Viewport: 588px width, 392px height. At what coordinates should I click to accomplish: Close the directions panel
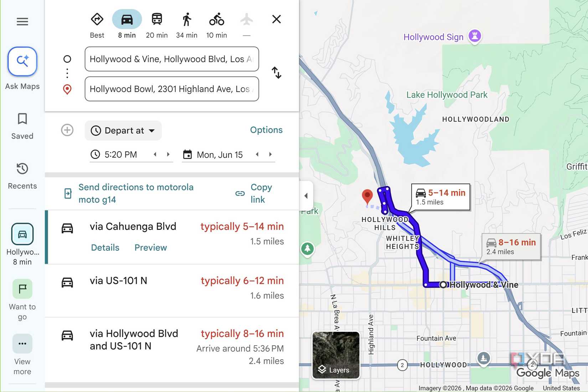pos(277,19)
